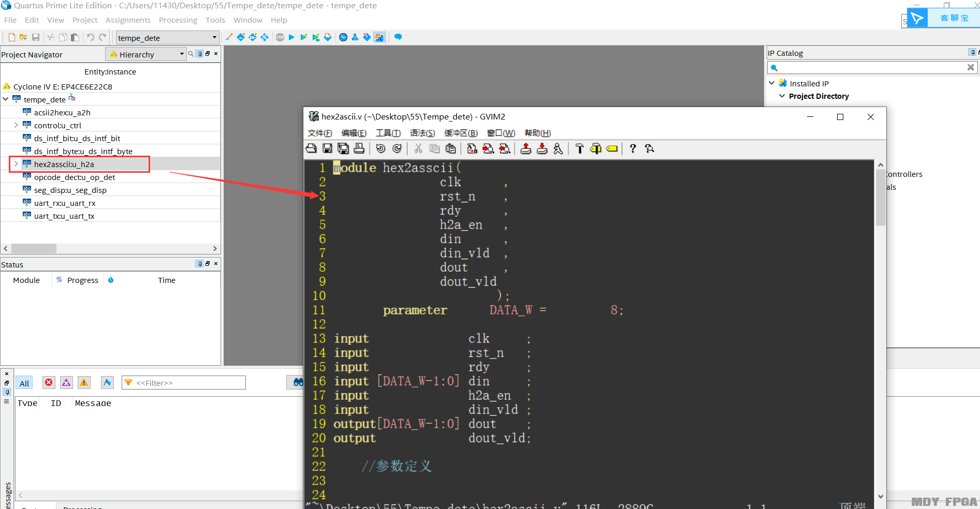Click the New file icon in Quartus toolbar
Screen dimensions: 980x509
pyautogui.click(x=11, y=37)
